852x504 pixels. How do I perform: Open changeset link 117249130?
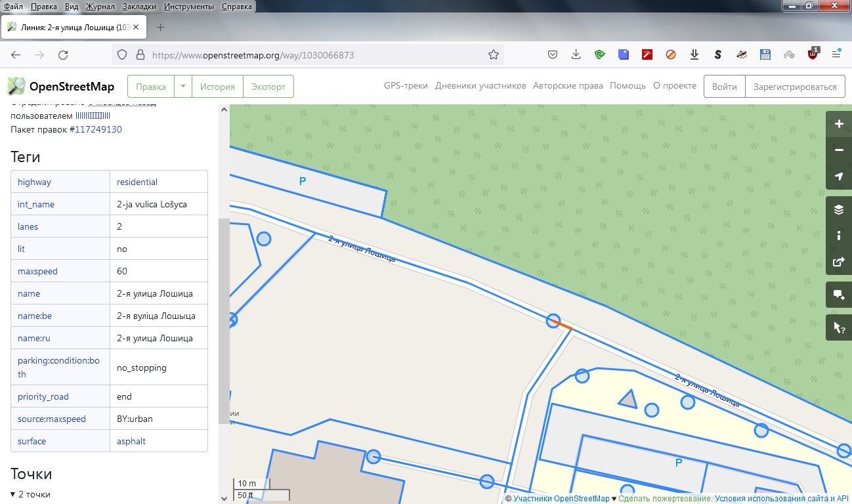[98, 129]
